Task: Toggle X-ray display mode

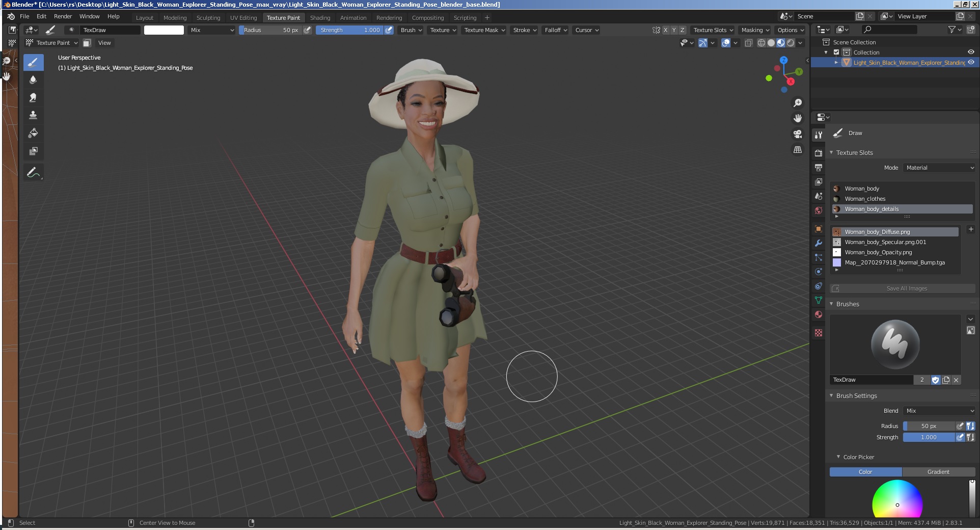Action: pyautogui.click(x=748, y=43)
